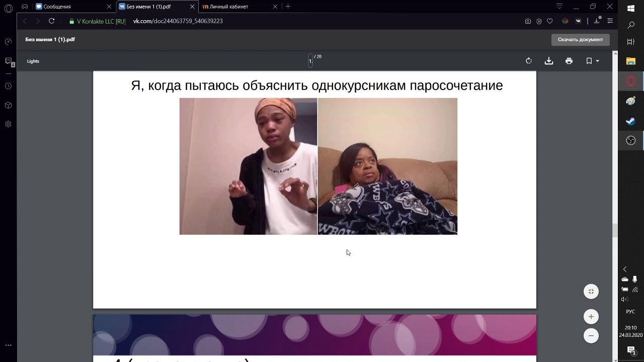Switch input language РУС

630,312
